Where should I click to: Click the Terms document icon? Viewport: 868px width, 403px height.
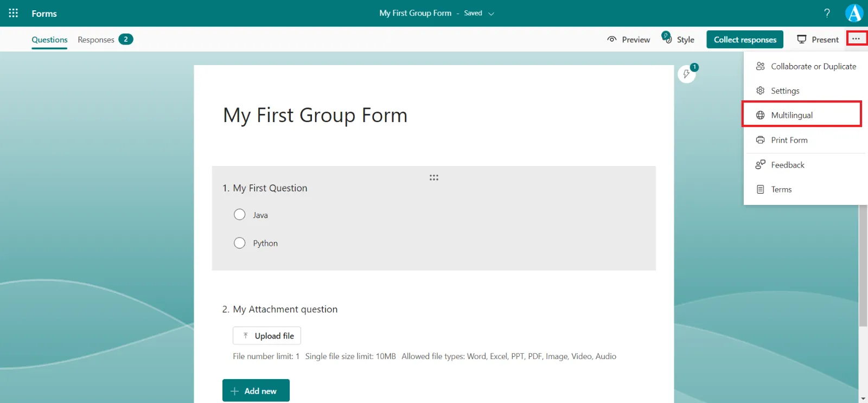point(761,189)
